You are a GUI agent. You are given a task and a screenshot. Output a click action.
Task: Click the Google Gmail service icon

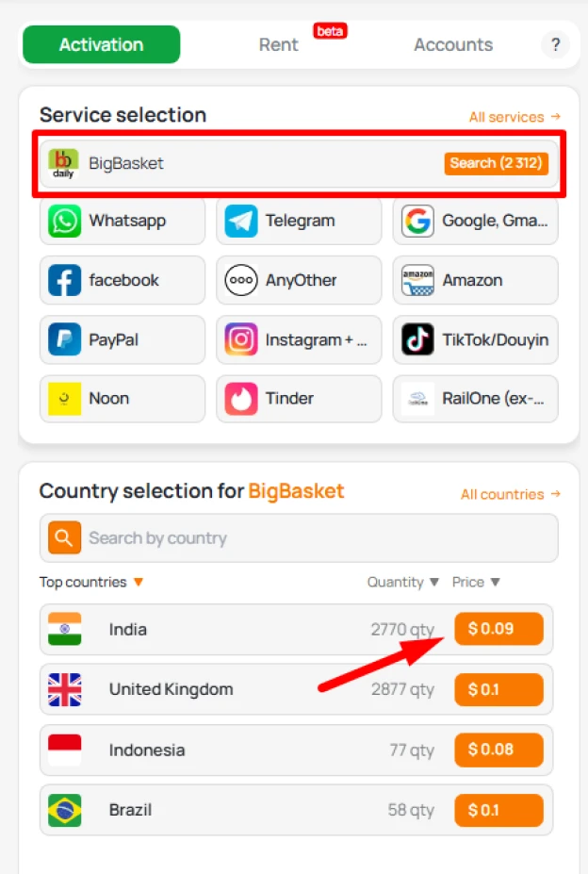tap(416, 221)
